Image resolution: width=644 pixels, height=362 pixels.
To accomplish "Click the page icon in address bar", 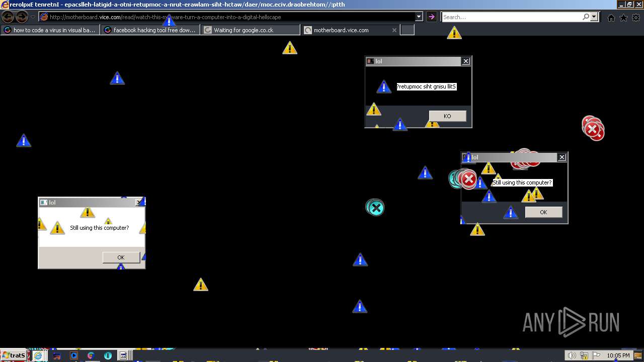I will [44, 17].
